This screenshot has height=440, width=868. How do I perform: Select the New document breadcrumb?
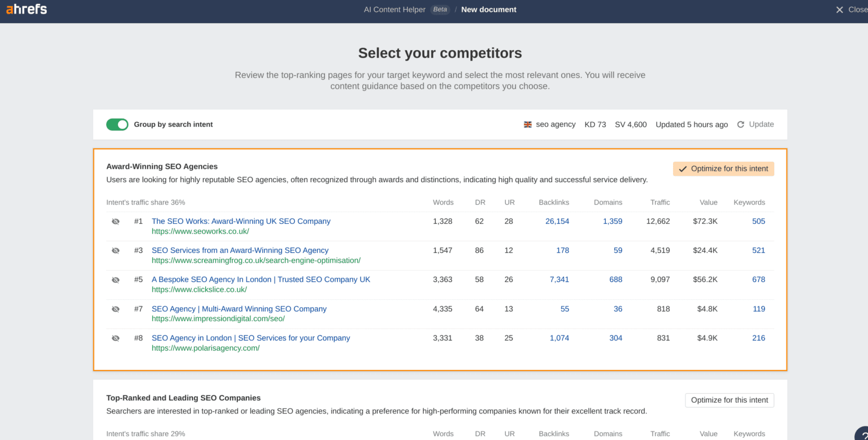[488, 9]
